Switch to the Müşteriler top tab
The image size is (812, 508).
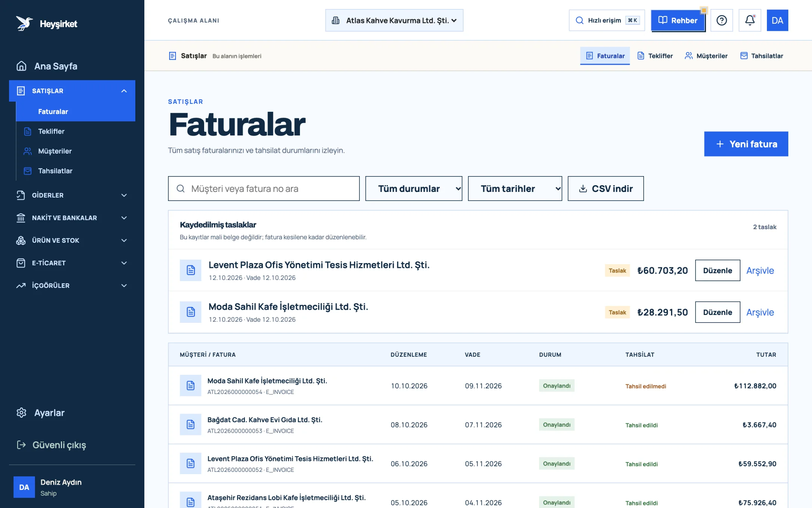[706, 56]
